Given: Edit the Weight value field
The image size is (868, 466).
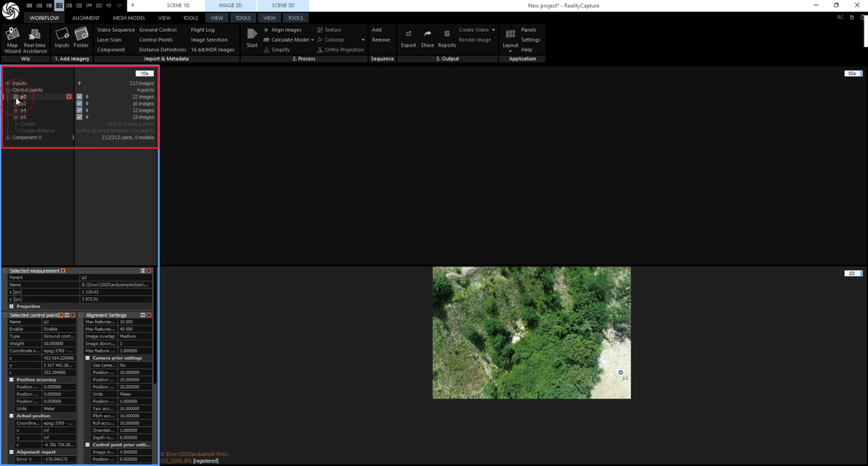Looking at the screenshot, I should coord(58,343).
